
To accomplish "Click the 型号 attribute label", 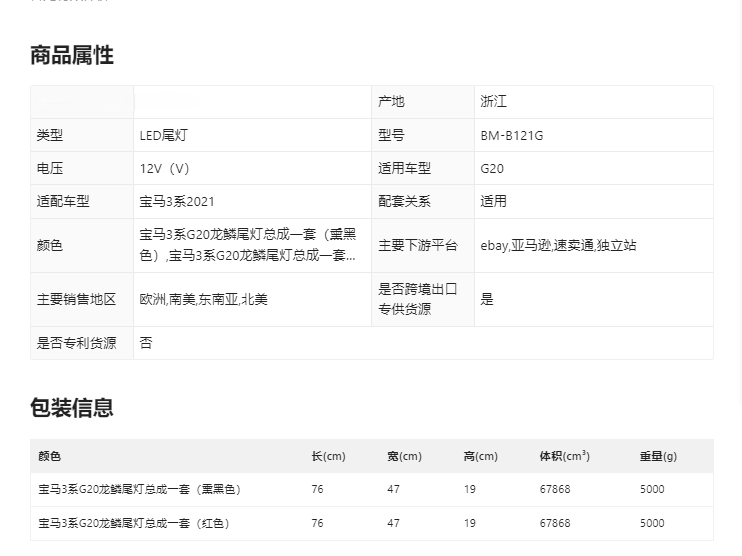I will pyautogui.click(x=391, y=135).
